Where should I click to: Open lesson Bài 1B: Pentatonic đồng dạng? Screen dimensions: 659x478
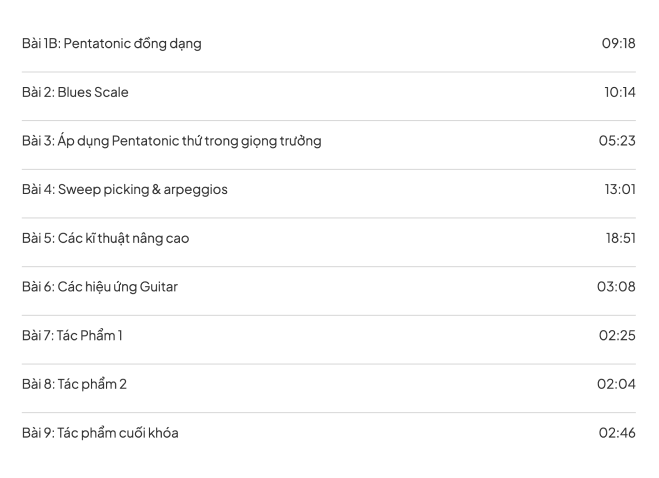[112, 44]
